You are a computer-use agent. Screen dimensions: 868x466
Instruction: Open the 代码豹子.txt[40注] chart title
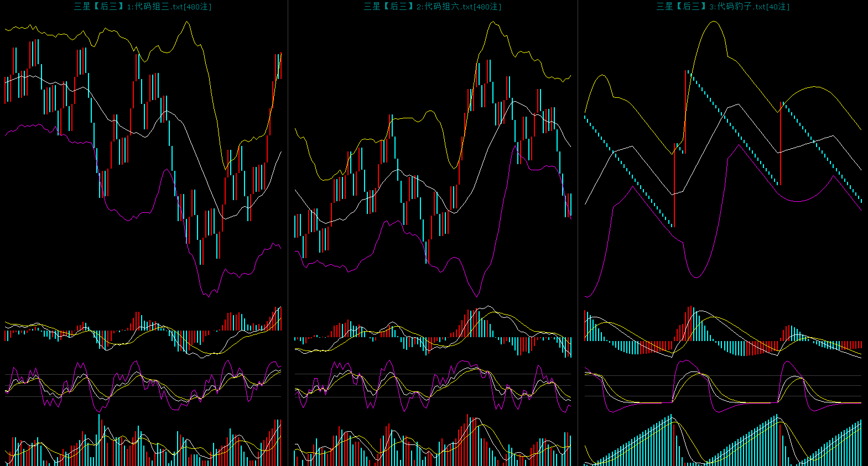click(x=723, y=7)
